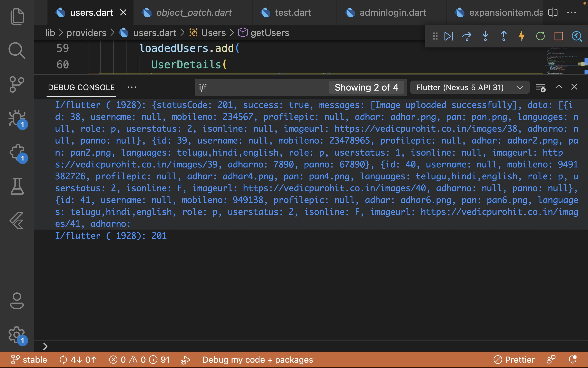Viewport: 588px width, 368px height.
Task: Step into using the debug toolbar
Action: [x=485, y=36]
